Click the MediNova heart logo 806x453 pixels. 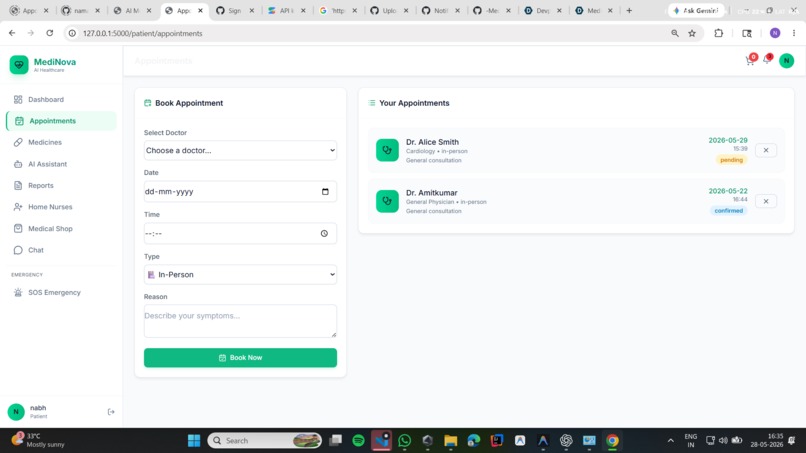tap(19, 65)
